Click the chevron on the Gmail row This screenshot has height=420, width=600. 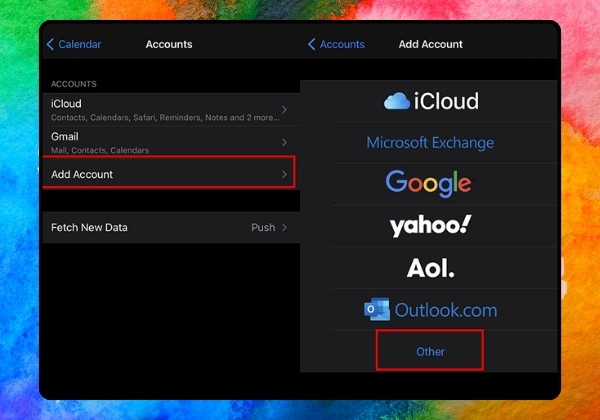pos(284,142)
